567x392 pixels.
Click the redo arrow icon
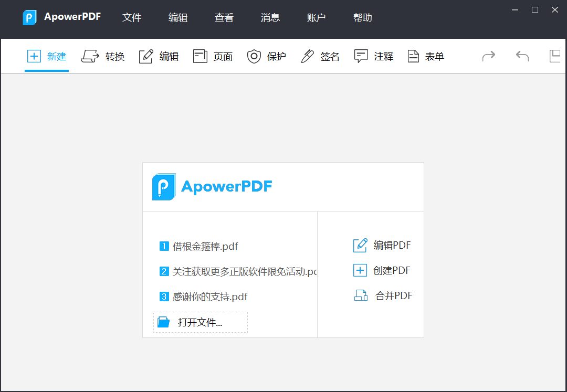tap(489, 56)
